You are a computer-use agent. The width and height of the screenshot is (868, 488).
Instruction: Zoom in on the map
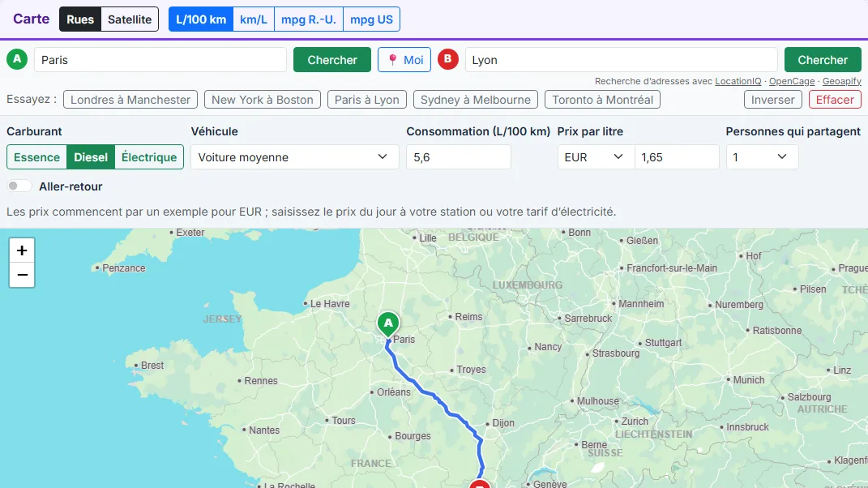tap(22, 250)
